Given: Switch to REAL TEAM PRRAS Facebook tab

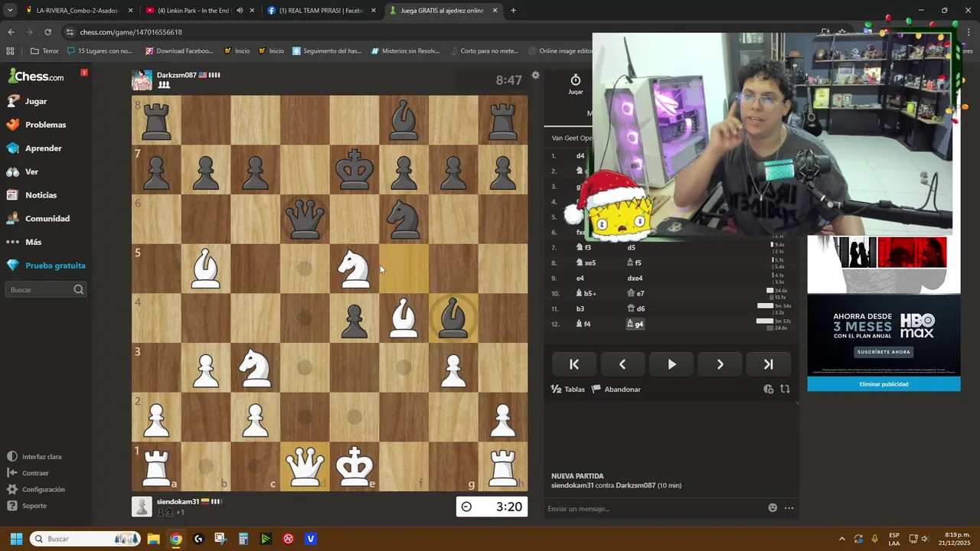Looking at the screenshot, I should tap(320, 11).
